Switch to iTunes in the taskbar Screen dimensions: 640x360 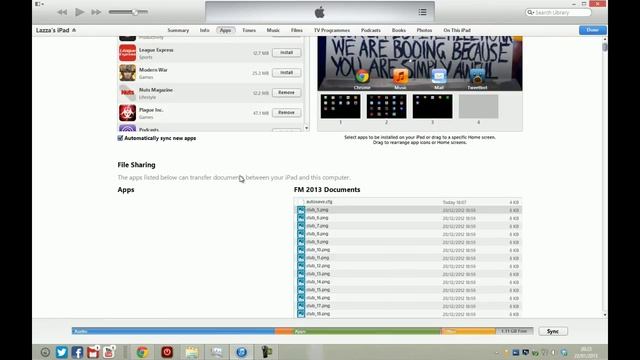tap(242, 352)
